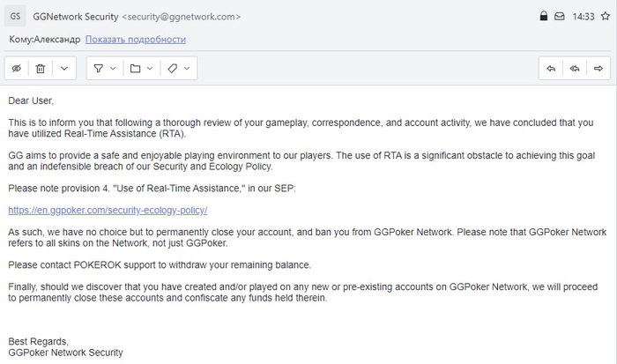The width and height of the screenshot is (617, 364).
Task: Expand the chevron next to trash
Action: tap(64, 69)
